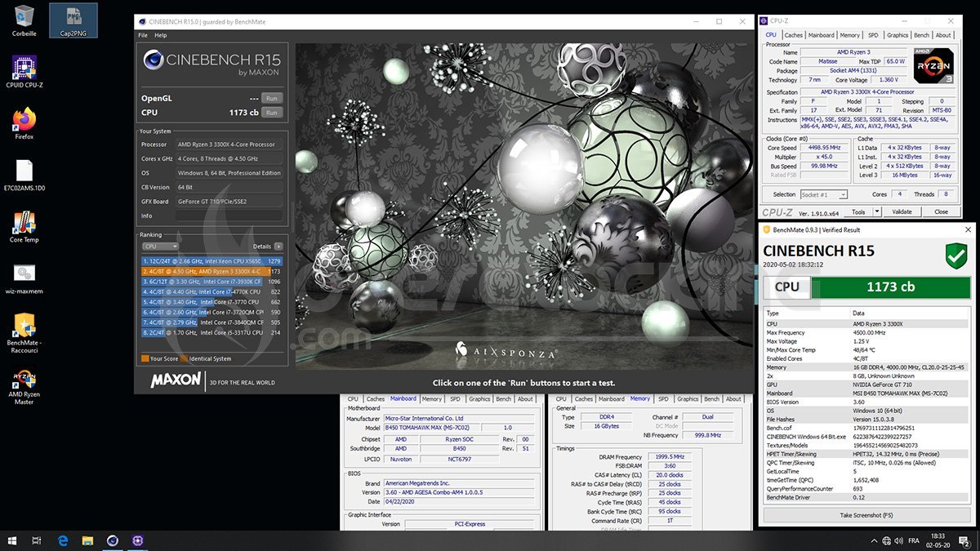
Task: Click the Cinebench title bar app icon
Action: [143, 22]
